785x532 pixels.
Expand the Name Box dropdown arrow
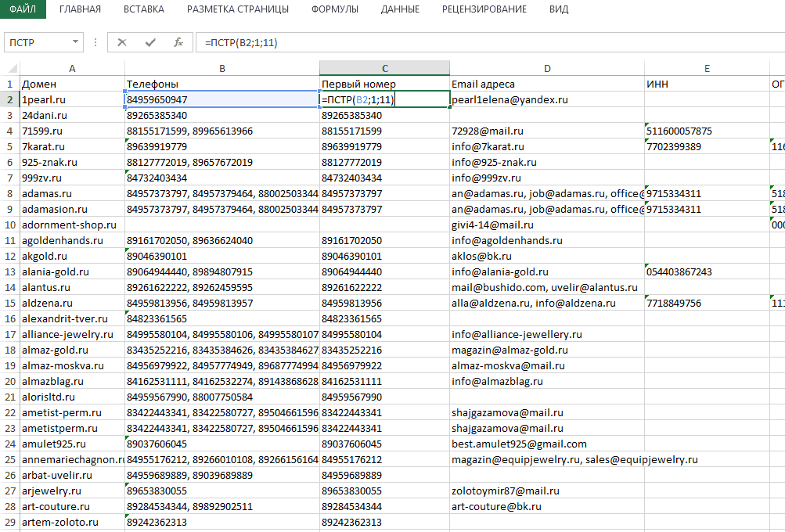(75, 42)
